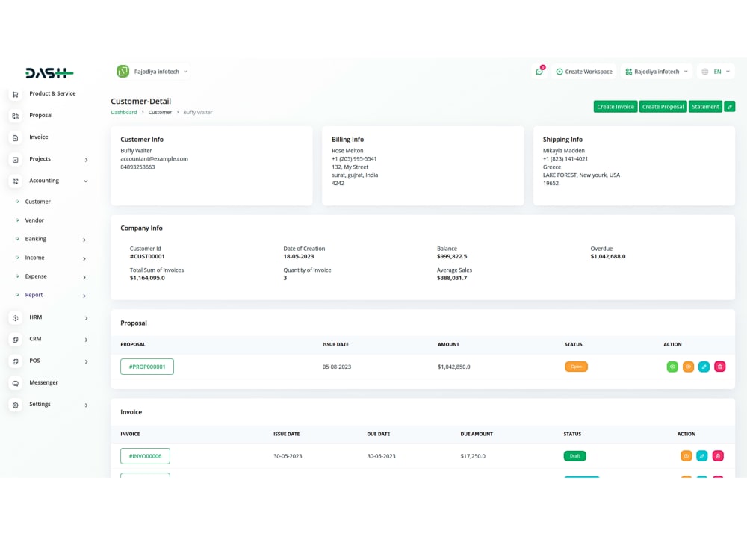Delete invoice #INVO00006 with the trash icon
This screenshot has height=560, width=747.
(718, 455)
